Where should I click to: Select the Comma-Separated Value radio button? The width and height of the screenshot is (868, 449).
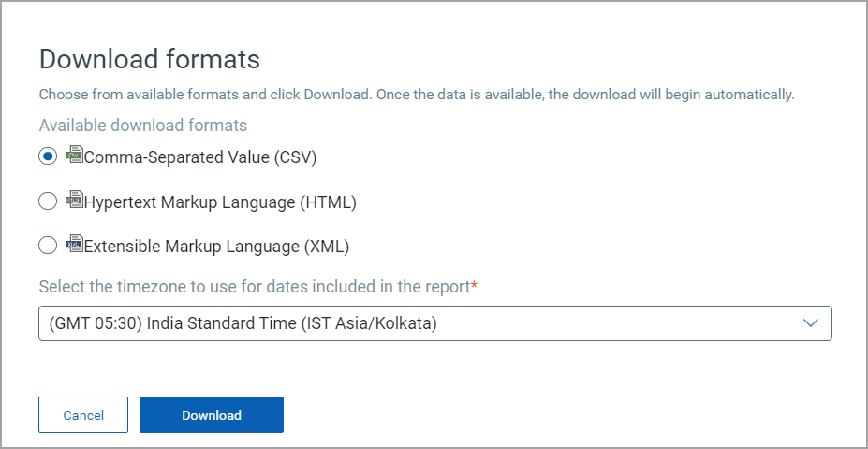[48, 157]
